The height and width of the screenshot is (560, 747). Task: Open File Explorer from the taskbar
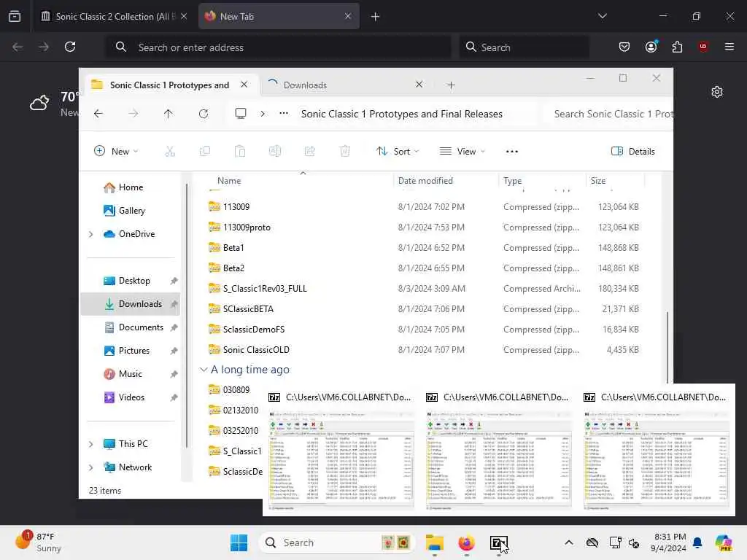pyautogui.click(x=435, y=542)
